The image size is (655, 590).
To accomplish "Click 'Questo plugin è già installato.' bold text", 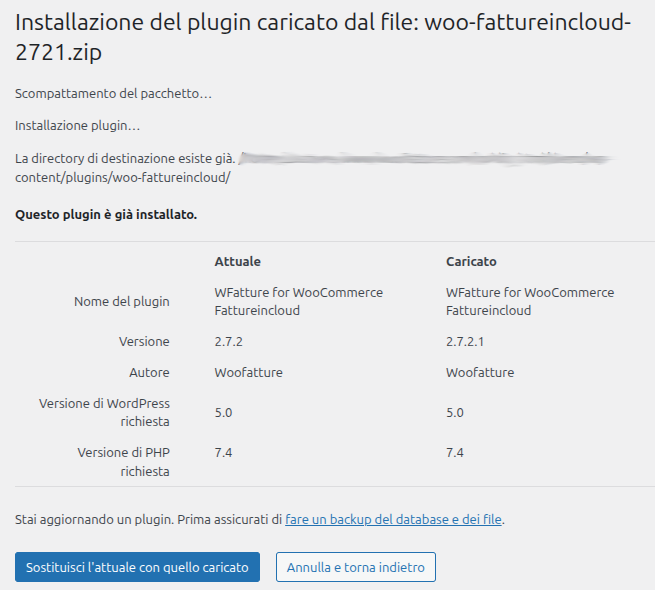I will click(106, 215).
